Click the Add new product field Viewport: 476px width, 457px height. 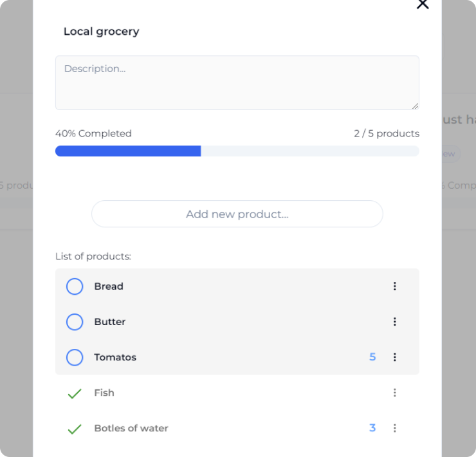point(237,214)
